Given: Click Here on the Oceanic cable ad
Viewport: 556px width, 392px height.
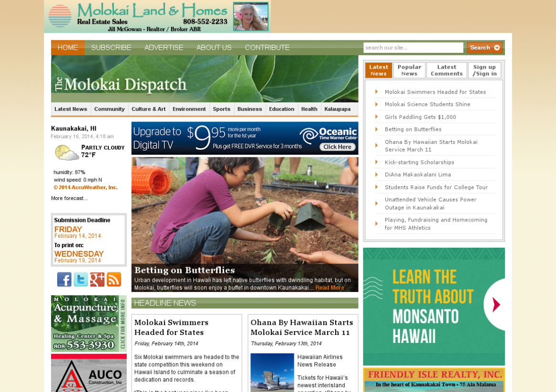Looking at the screenshot, I should pos(337,147).
